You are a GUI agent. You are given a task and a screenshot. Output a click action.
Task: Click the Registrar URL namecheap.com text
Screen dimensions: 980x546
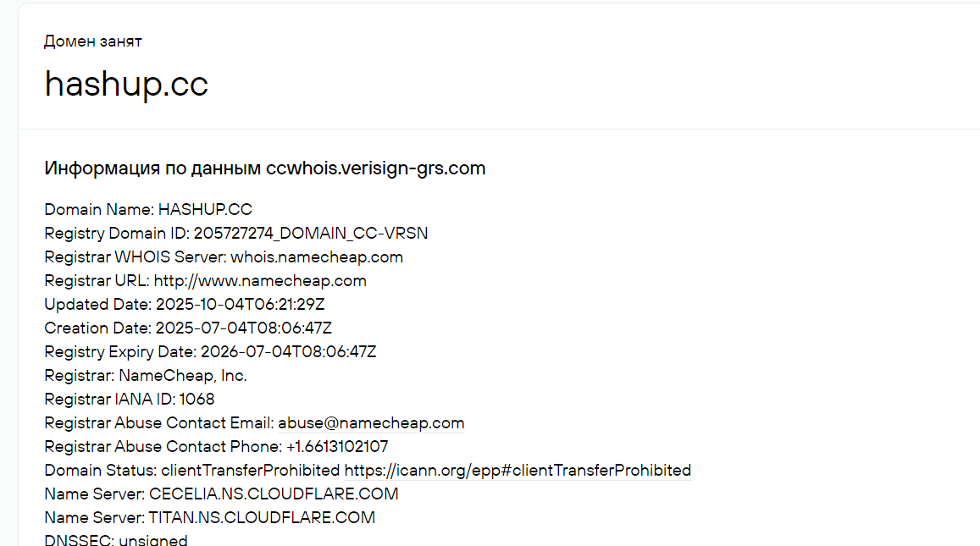(x=260, y=280)
